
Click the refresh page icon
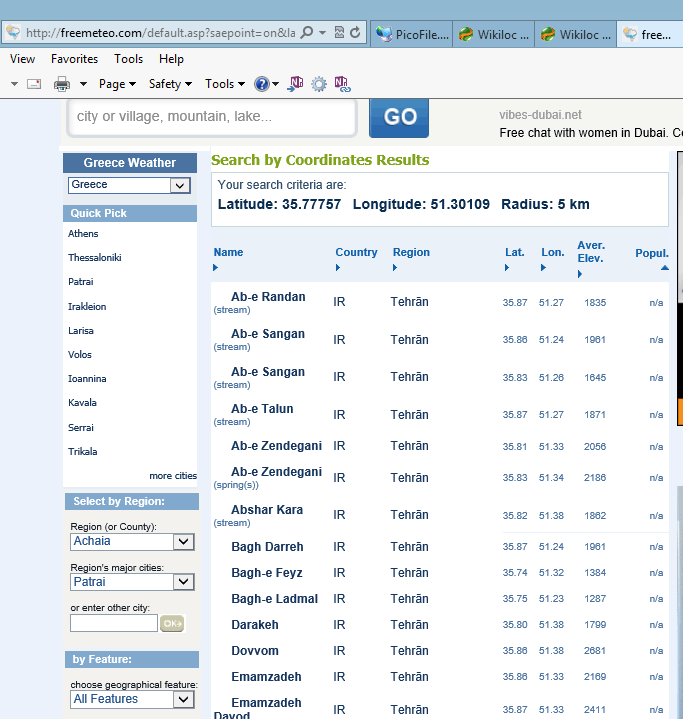(355, 33)
